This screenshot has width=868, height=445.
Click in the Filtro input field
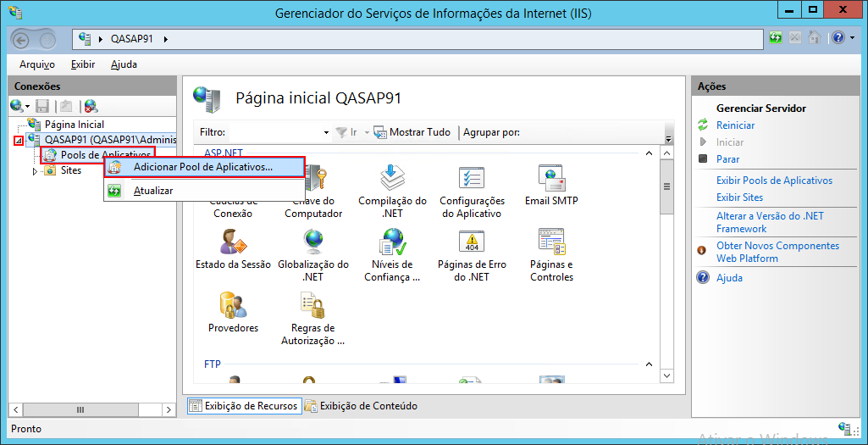(274, 132)
